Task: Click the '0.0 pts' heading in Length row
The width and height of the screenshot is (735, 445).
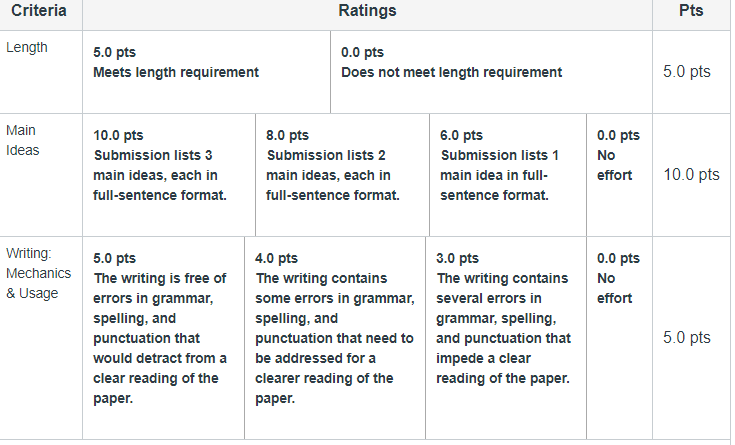Action: [x=362, y=52]
